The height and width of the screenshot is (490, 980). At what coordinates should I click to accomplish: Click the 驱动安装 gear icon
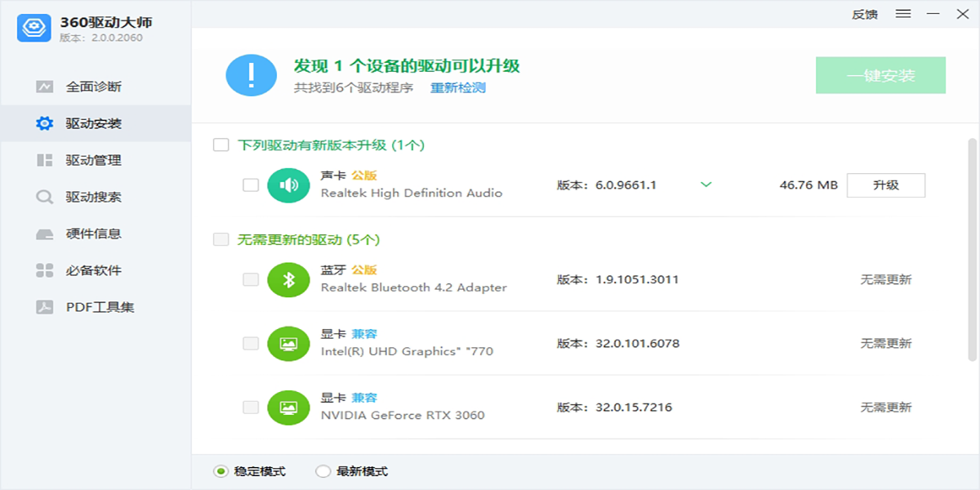coord(44,123)
